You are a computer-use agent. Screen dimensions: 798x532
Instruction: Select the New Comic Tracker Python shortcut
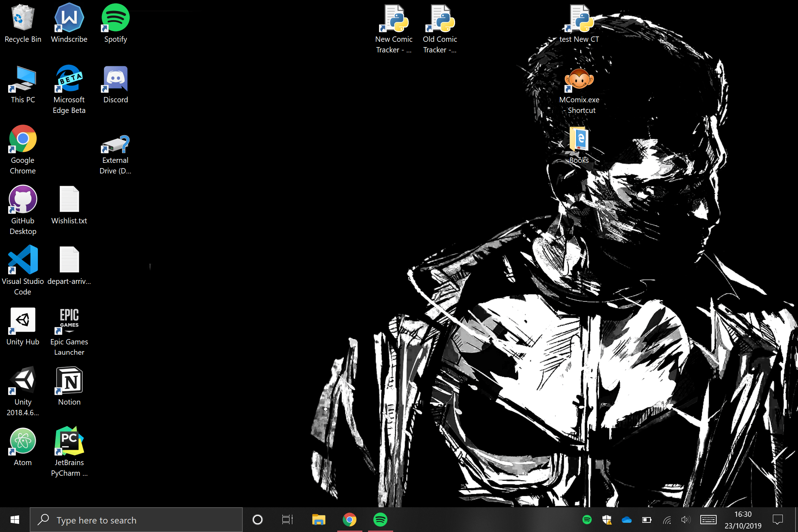tap(394, 29)
